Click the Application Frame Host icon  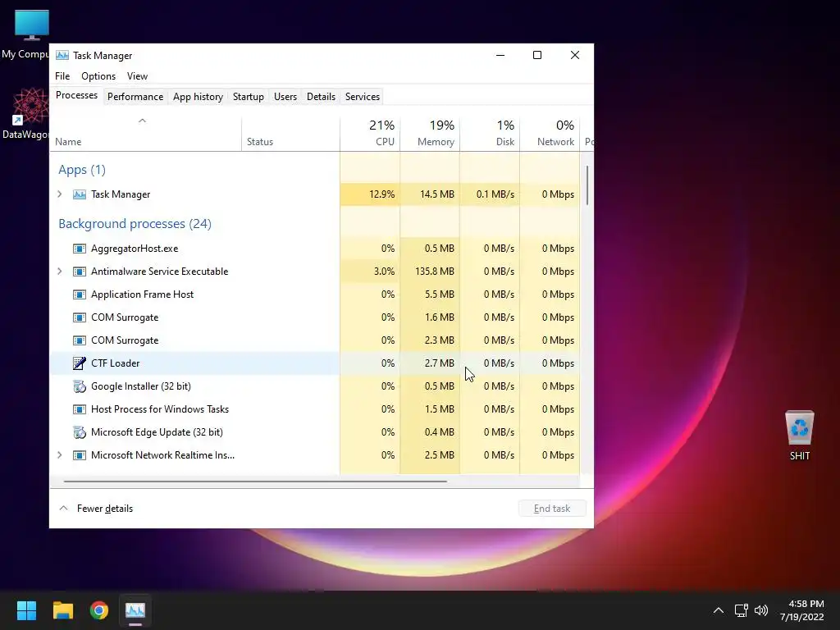[x=80, y=294]
